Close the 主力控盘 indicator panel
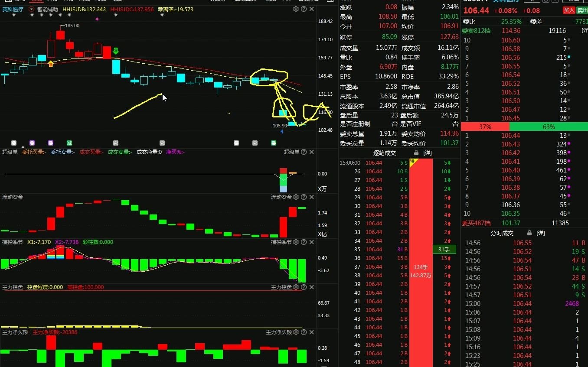 [x=311, y=287]
